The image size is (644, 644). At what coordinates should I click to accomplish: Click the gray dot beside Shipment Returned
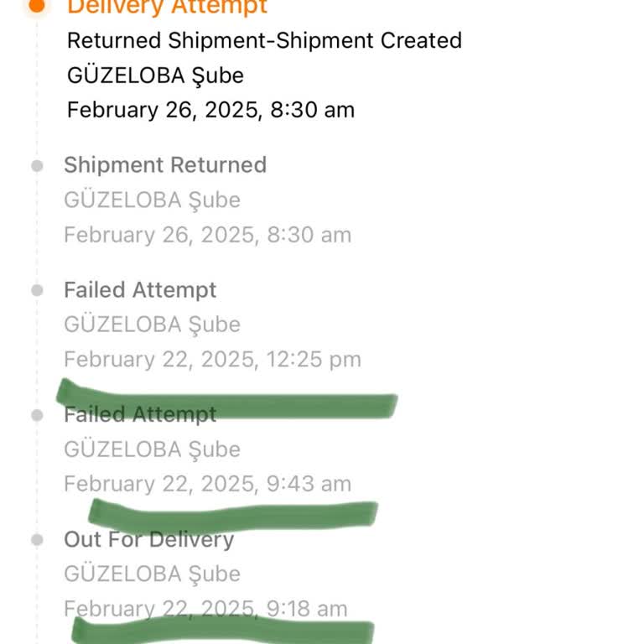(x=37, y=165)
